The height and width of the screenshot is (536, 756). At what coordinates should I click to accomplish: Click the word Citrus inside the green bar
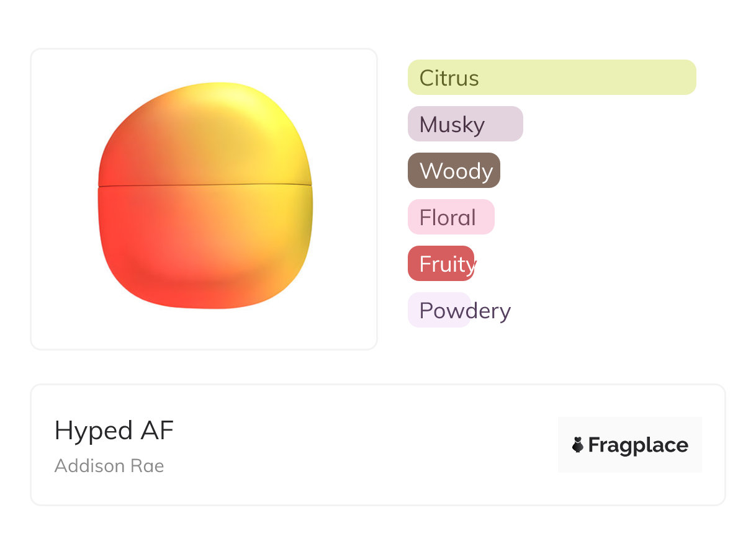pos(449,78)
